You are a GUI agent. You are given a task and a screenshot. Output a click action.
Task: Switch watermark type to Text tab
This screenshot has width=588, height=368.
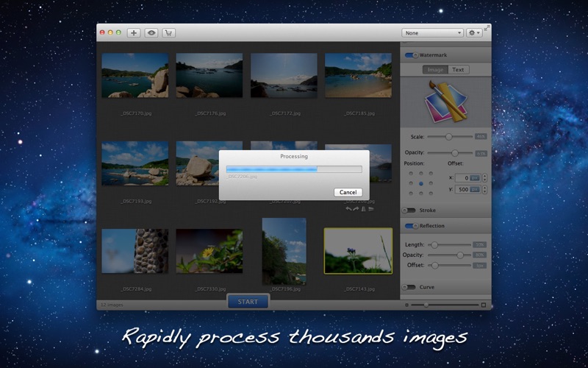(x=458, y=69)
